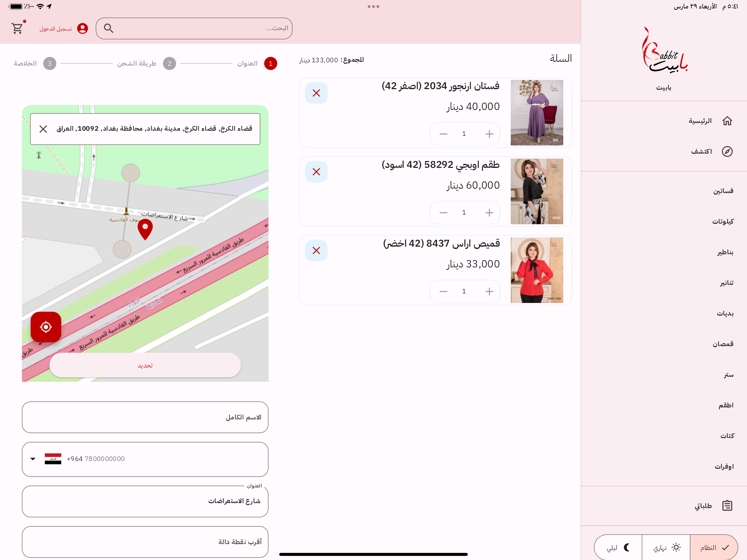Click the طلباتي menu label

tap(703, 506)
